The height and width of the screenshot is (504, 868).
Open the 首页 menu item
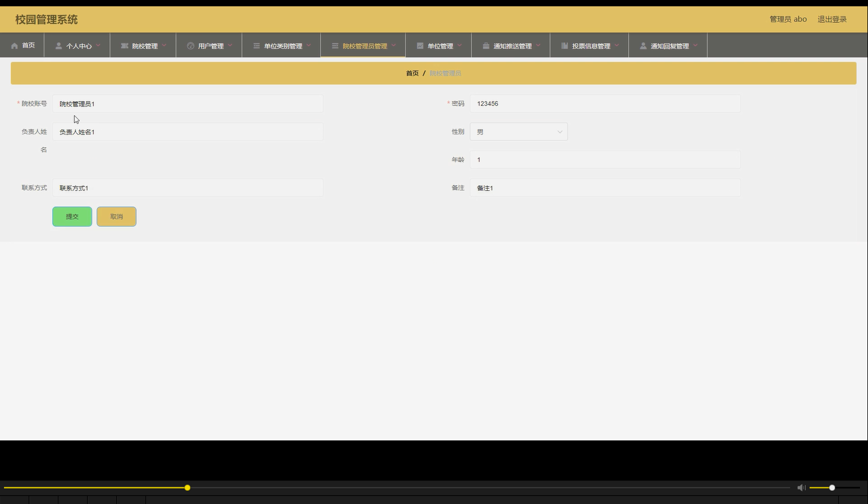pyautogui.click(x=22, y=45)
